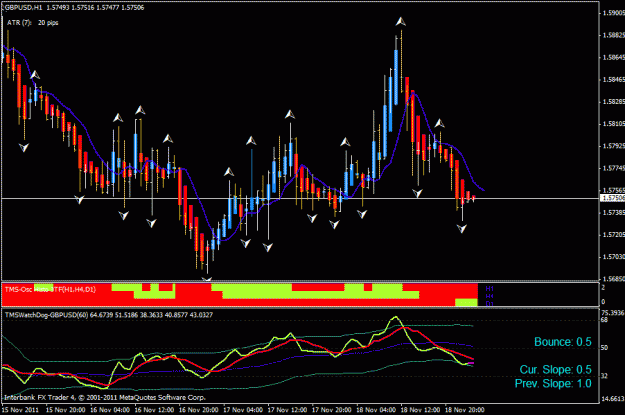Click the up fractal arrow above the highest candle
Image resolution: width=625 pixels, height=415 pixels.
coord(401,22)
